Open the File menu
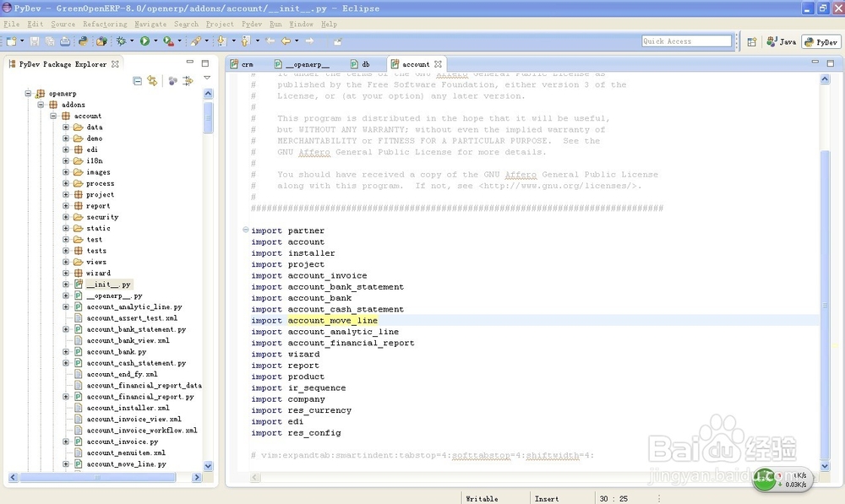 pos(11,24)
